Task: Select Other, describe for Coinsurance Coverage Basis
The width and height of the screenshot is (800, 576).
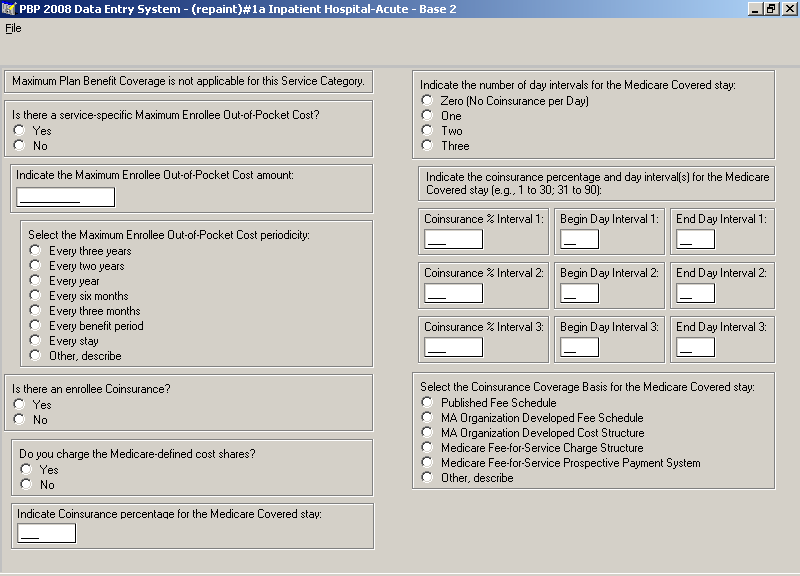Action: [x=428, y=478]
